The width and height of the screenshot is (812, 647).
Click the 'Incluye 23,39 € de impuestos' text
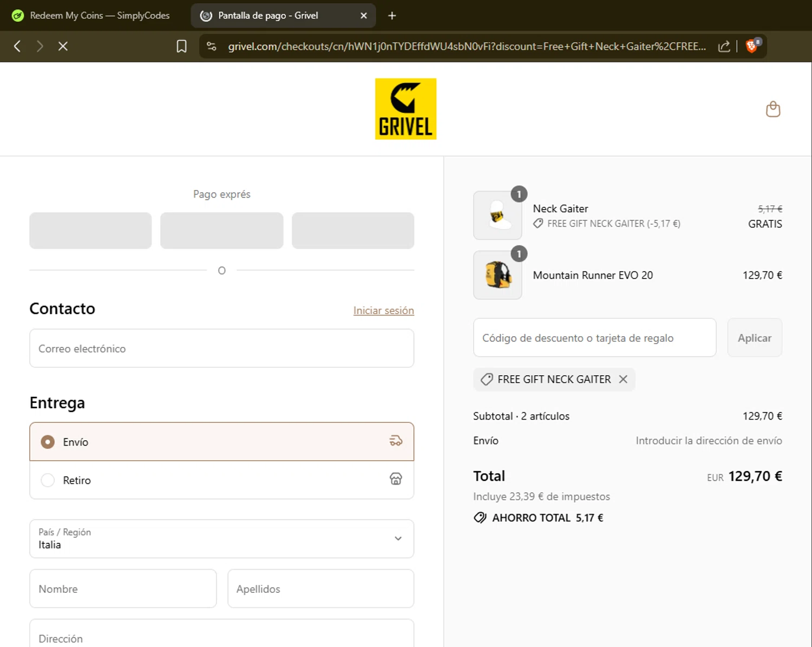(x=541, y=496)
